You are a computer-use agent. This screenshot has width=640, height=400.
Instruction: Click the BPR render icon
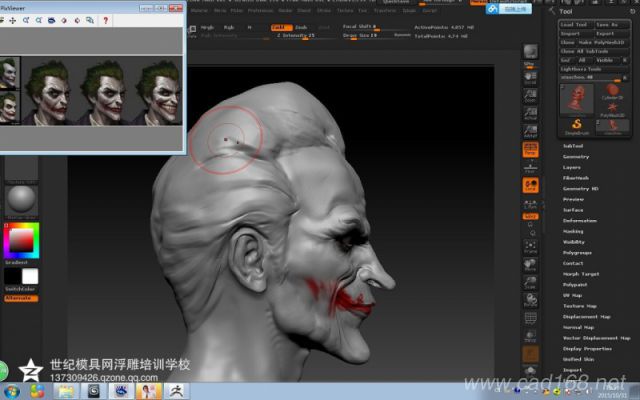coord(531,52)
